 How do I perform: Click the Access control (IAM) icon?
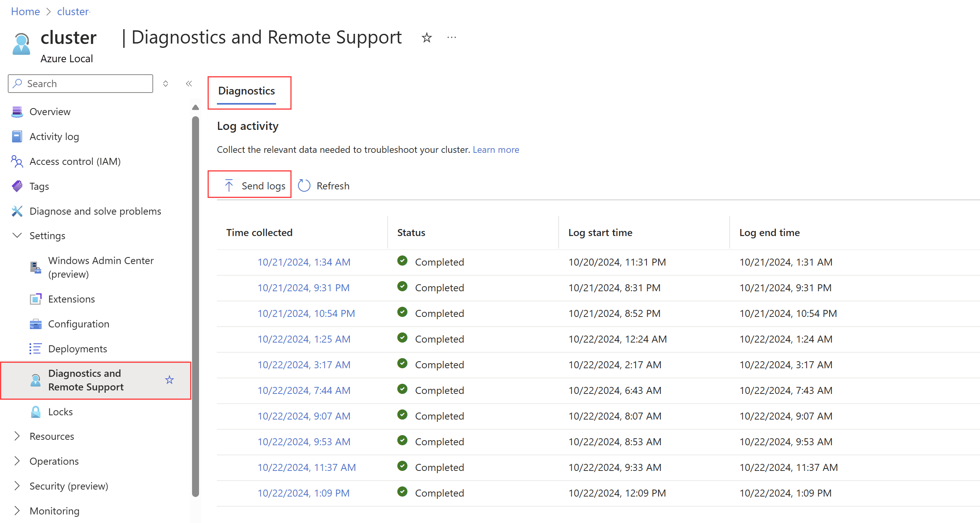(x=17, y=161)
